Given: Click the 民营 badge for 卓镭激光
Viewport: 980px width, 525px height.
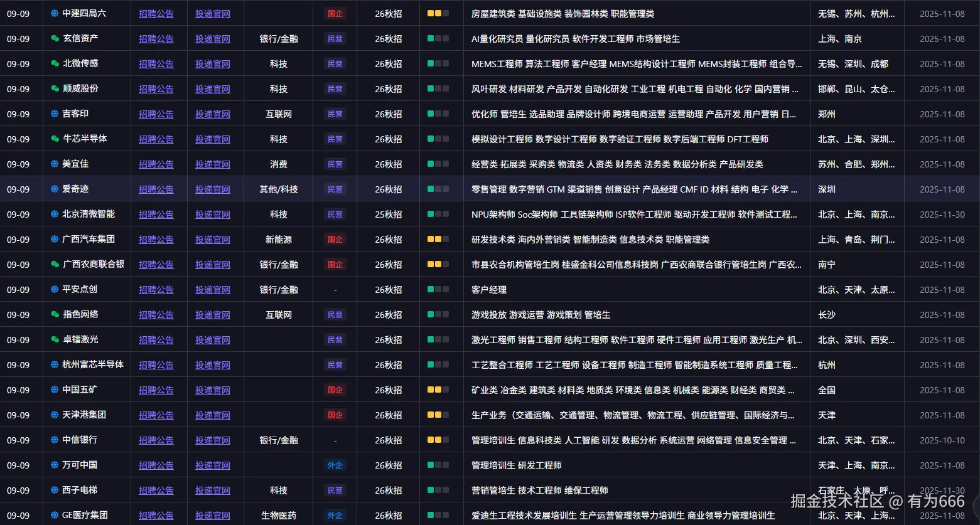Looking at the screenshot, I should [x=335, y=339].
